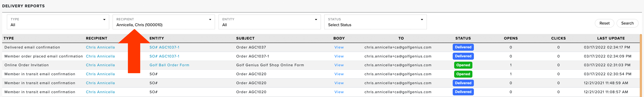Image resolution: width=644 pixels, height=97 pixels.
Task: Select email address in Online Order Invitation row
Action: tap(398, 65)
